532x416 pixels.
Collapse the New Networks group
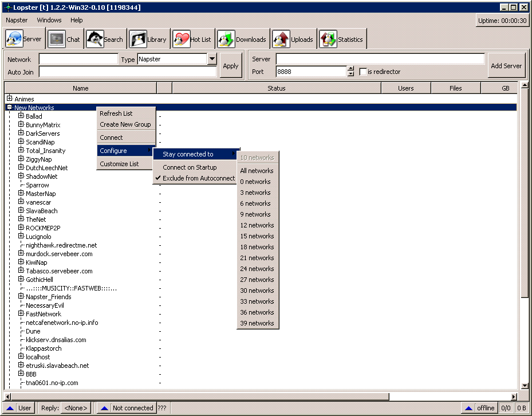pos(10,107)
